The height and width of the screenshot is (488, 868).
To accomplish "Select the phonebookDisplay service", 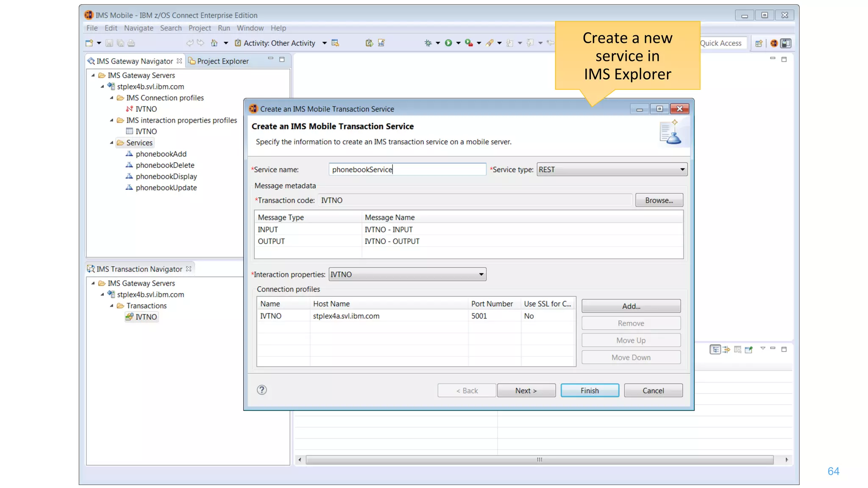I will (x=166, y=176).
